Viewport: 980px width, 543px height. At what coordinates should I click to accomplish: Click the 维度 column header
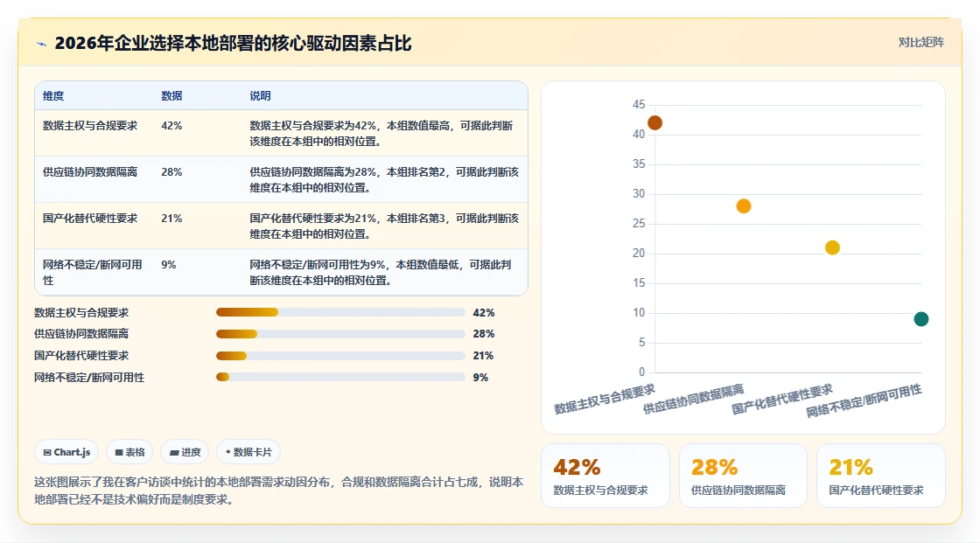53,95
